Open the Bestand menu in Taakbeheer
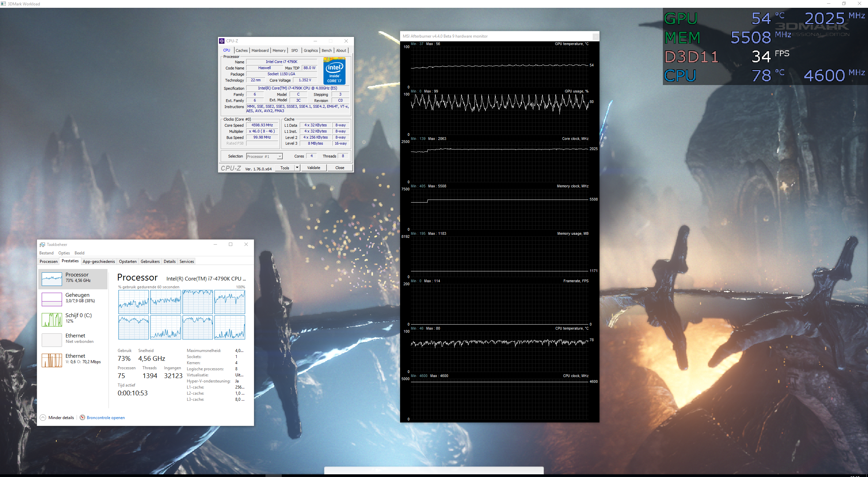Screen dimensions: 868x477 click(x=46, y=253)
